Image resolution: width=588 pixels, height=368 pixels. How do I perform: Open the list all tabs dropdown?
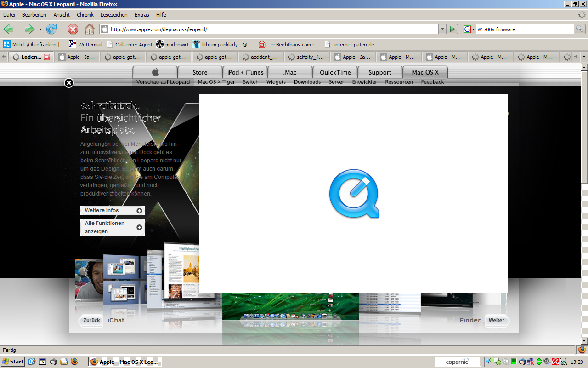(x=584, y=57)
